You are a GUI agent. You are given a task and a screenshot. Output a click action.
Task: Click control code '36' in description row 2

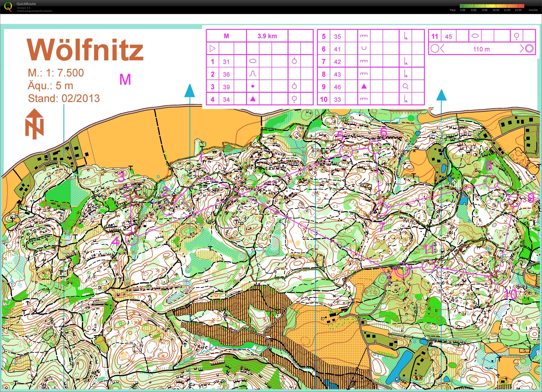click(226, 74)
